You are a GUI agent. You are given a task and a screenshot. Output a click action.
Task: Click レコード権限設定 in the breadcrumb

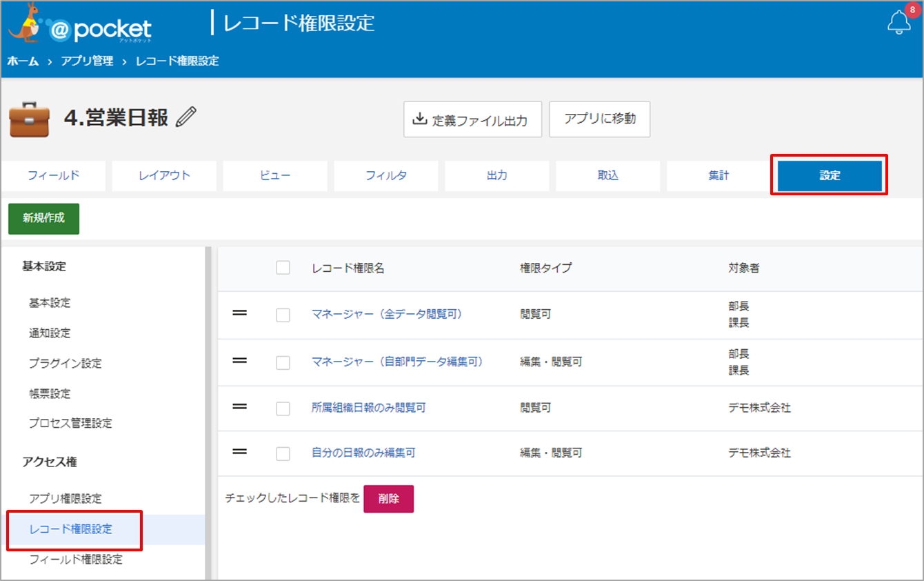[177, 61]
